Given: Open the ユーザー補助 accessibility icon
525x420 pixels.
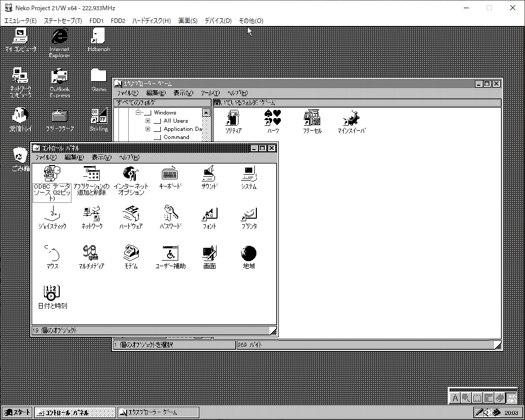Looking at the screenshot, I should [171, 258].
